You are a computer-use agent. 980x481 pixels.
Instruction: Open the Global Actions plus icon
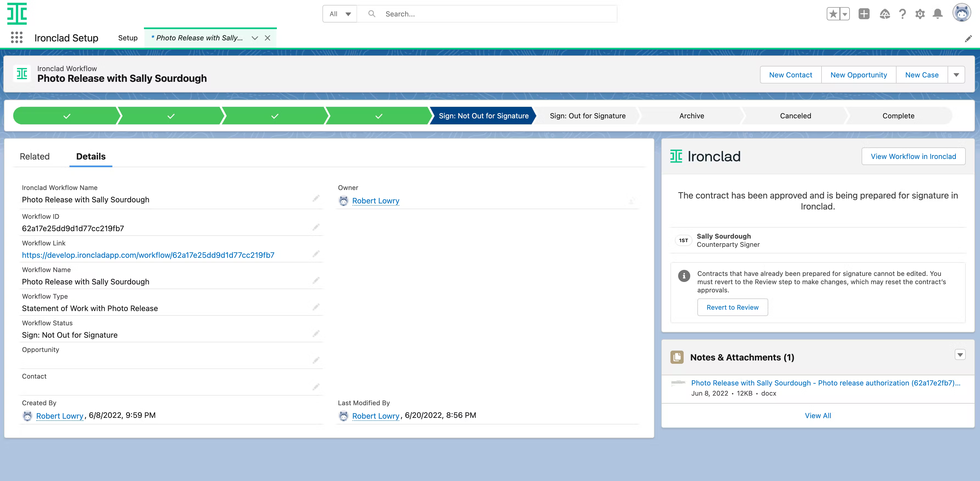[x=864, y=14]
